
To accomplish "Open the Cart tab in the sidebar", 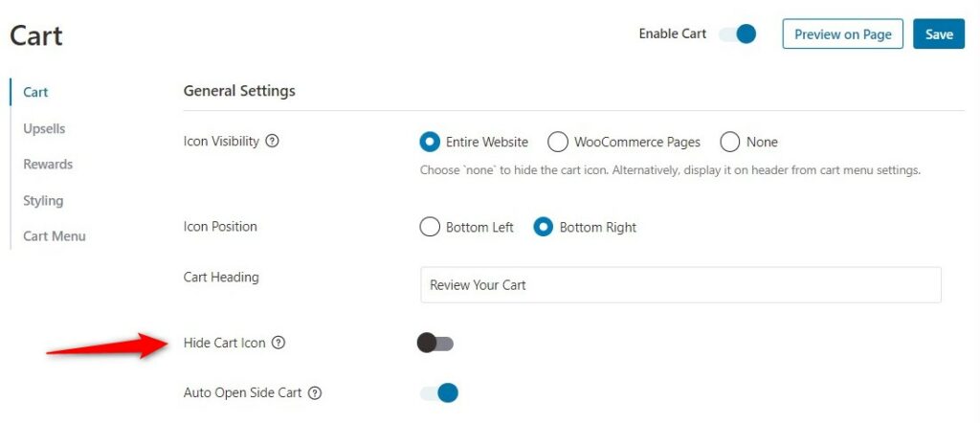I will click(35, 93).
